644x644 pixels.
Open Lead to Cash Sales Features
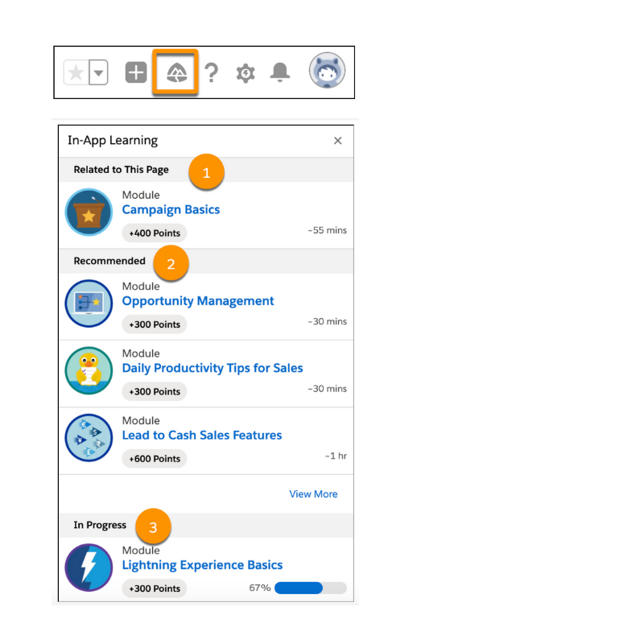pyautogui.click(x=202, y=435)
